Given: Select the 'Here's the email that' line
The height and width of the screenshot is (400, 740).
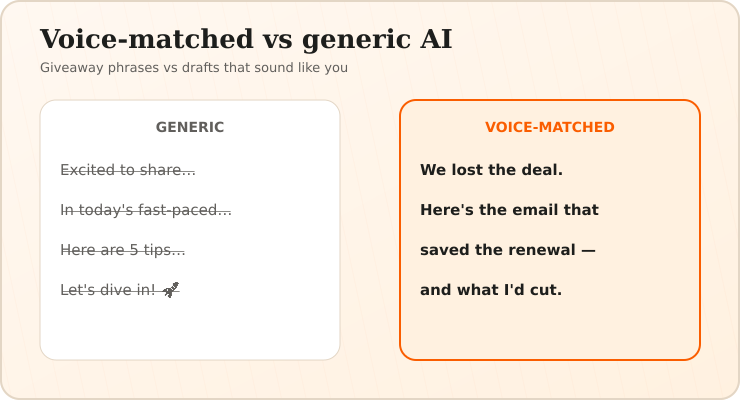Looking at the screenshot, I should coord(509,210).
